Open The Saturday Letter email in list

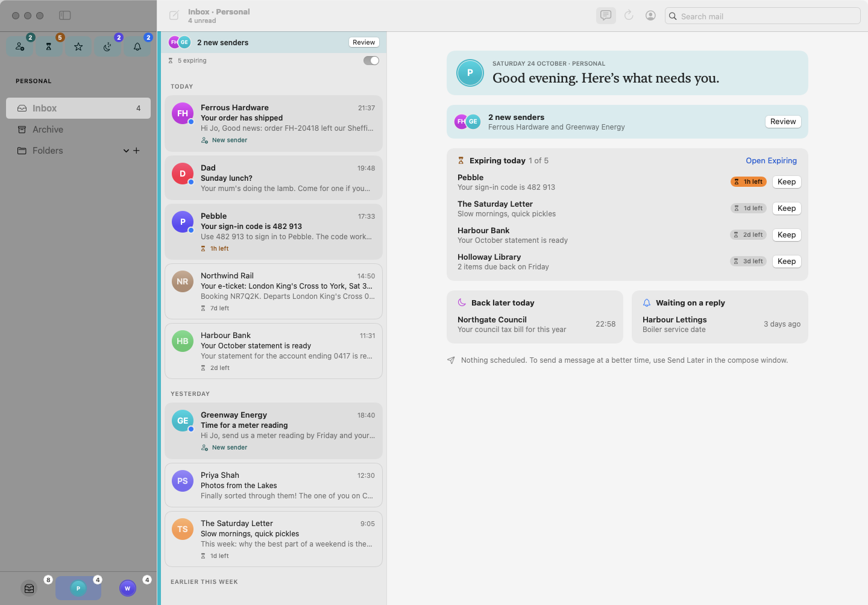tap(274, 539)
